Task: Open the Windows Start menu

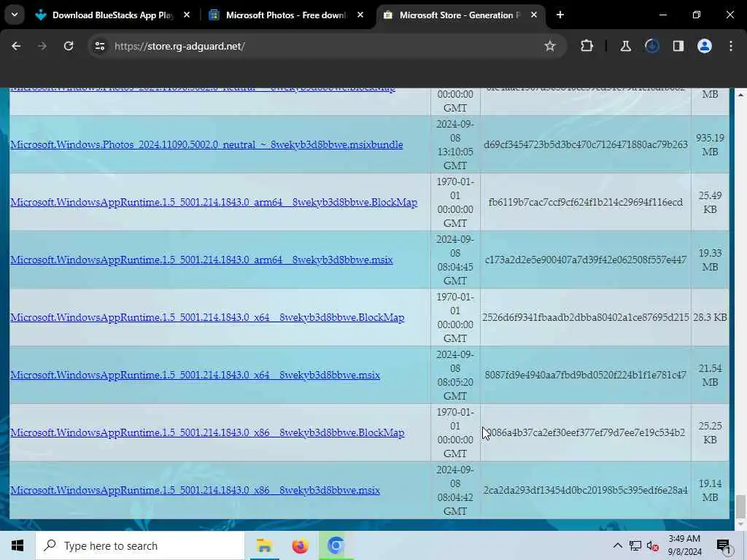Action: (x=18, y=545)
